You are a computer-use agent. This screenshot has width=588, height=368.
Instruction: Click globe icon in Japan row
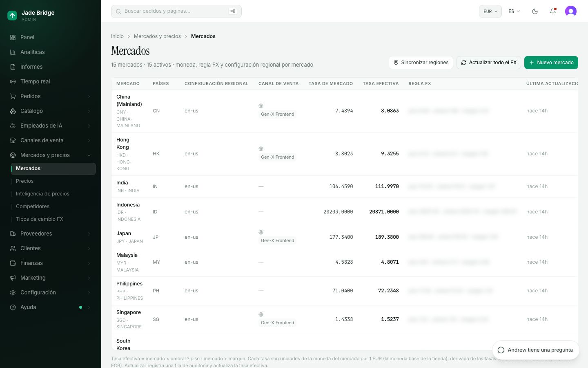[x=261, y=232]
